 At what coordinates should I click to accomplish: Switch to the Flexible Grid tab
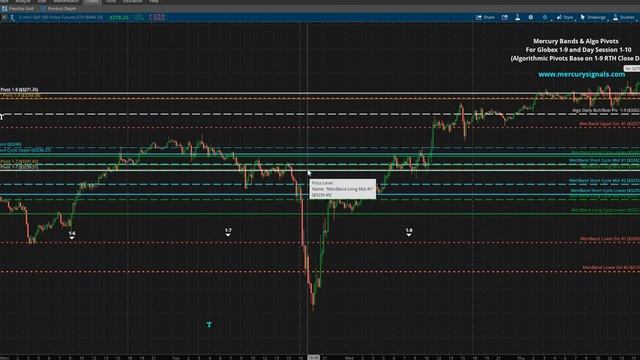tap(18, 8)
